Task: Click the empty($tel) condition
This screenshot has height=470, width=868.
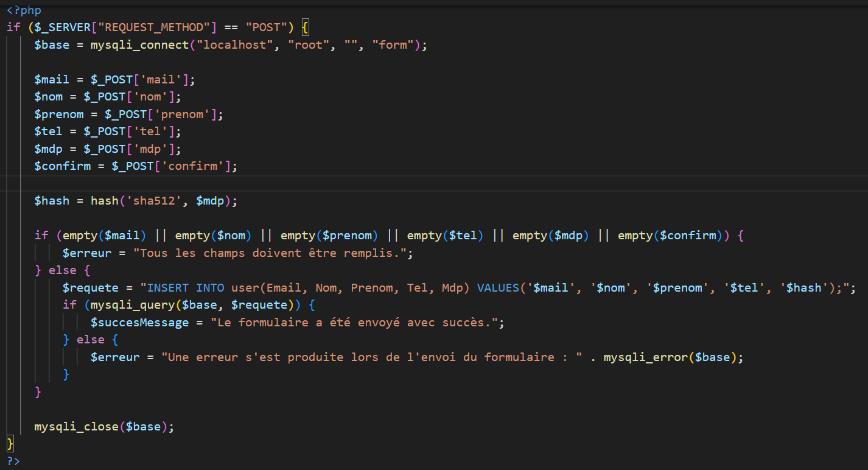Action: tap(444, 236)
